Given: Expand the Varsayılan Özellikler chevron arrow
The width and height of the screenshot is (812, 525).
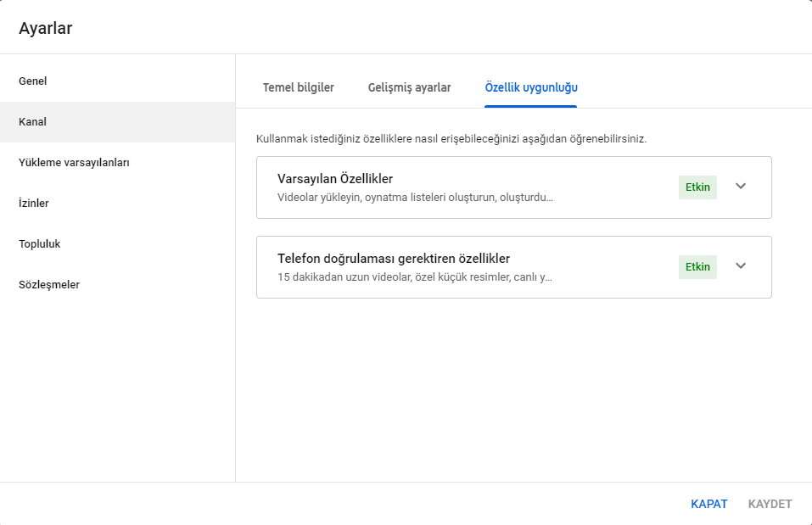Looking at the screenshot, I should pyautogui.click(x=740, y=187).
